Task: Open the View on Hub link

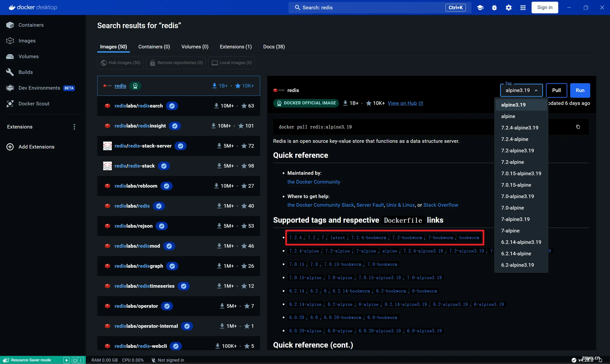Action: click(402, 103)
